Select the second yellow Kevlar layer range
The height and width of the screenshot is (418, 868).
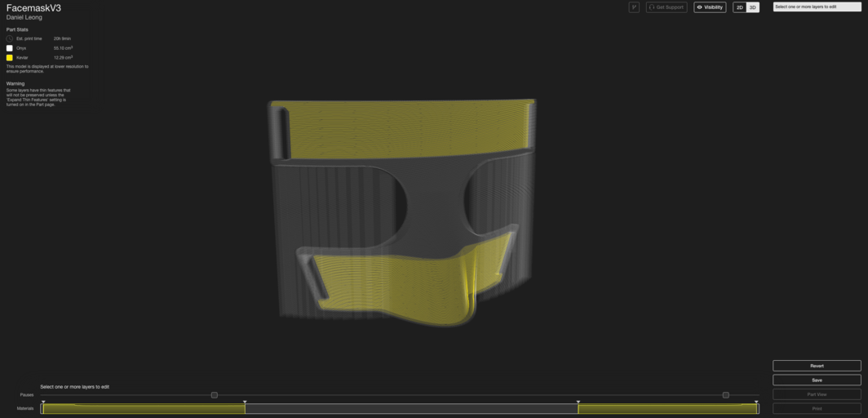tap(667, 408)
